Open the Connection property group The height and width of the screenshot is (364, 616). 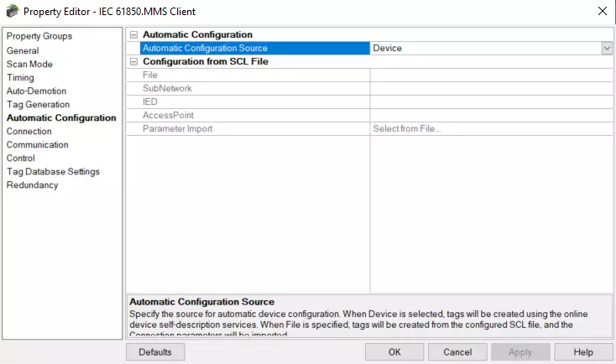coord(29,131)
